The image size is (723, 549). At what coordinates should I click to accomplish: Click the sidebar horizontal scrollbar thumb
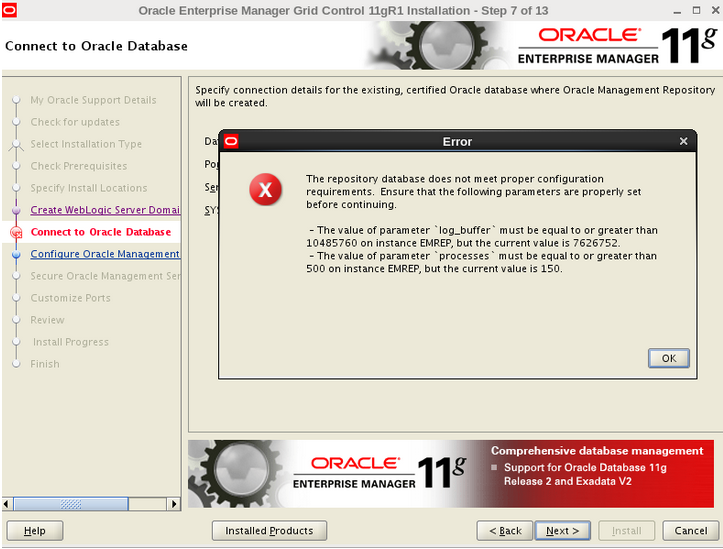coord(71,504)
